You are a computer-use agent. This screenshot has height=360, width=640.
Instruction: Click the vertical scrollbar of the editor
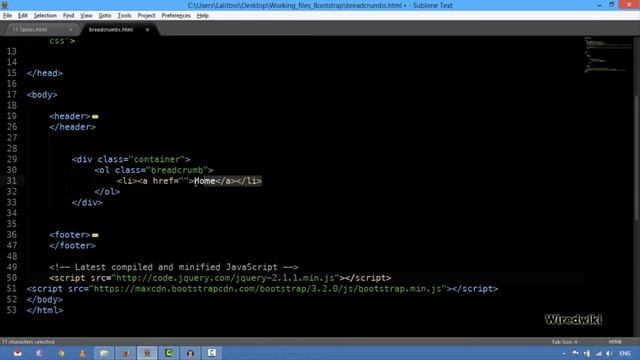(637, 159)
